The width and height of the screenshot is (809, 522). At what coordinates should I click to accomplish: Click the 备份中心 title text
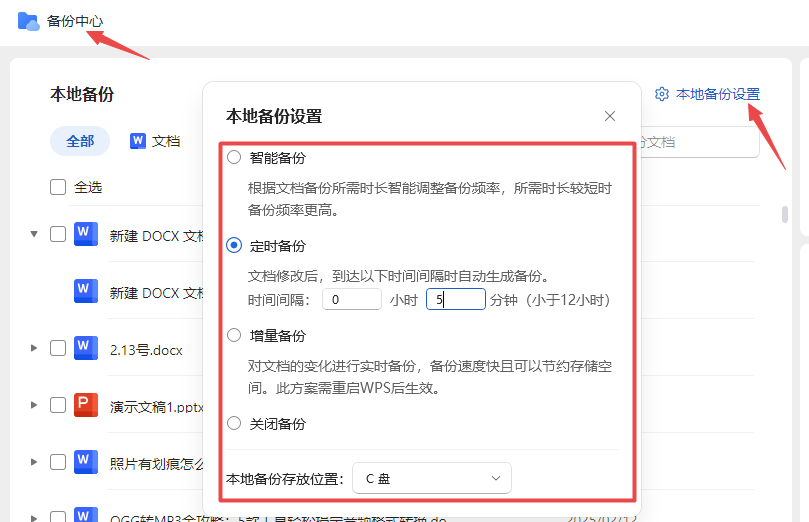(75, 21)
